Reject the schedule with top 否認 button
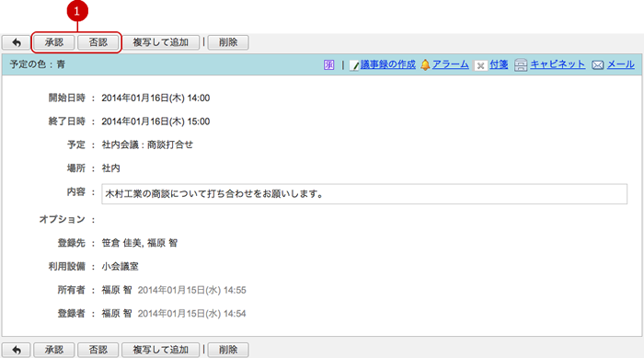The height and width of the screenshot is (358, 644). 98,42
